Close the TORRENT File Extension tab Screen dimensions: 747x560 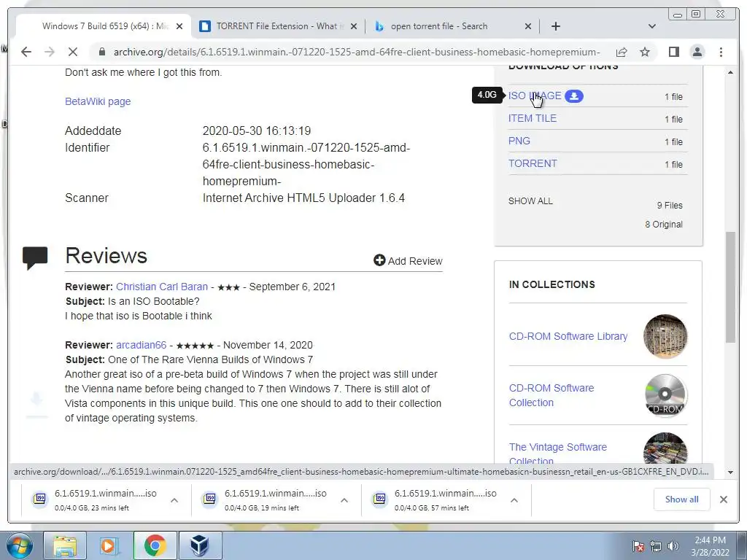(x=354, y=26)
